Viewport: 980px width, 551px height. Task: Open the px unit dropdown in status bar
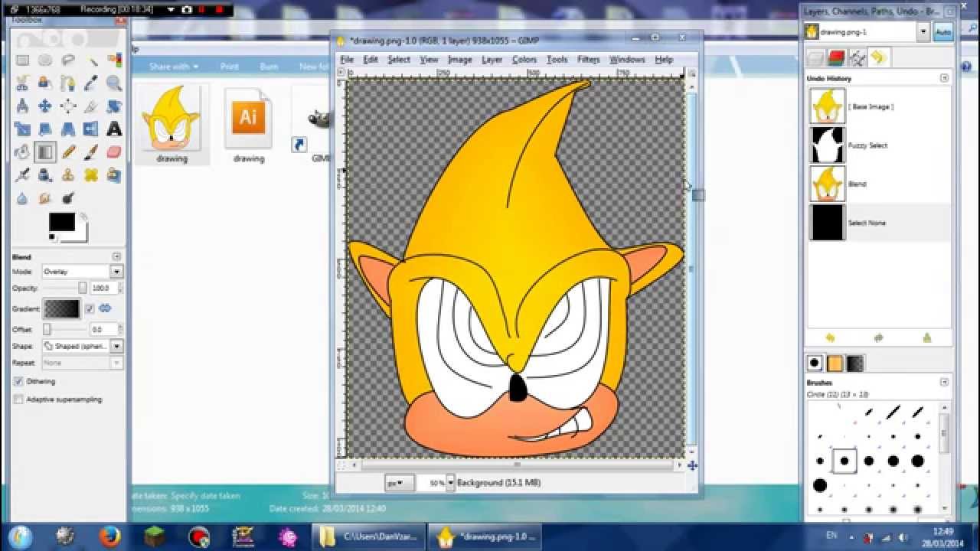click(x=400, y=483)
